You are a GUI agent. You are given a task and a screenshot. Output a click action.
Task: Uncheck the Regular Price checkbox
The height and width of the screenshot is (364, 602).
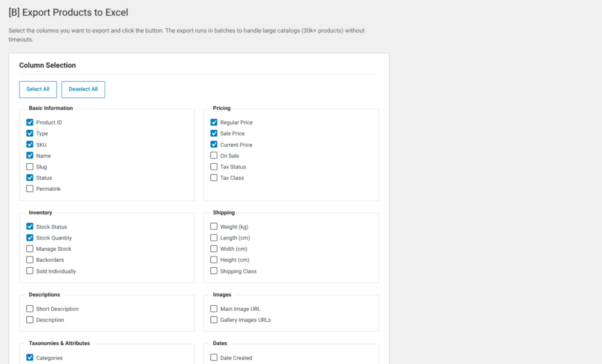tap(214, 122)
